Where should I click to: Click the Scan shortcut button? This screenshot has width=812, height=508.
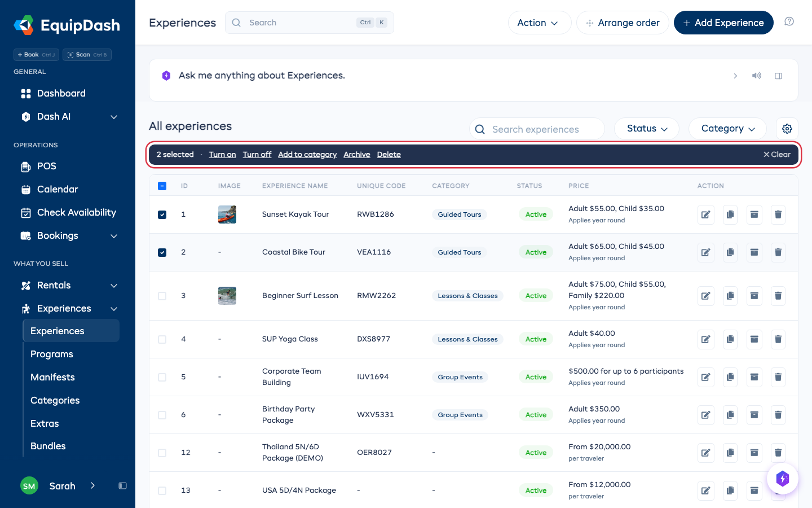click(87, 55)
